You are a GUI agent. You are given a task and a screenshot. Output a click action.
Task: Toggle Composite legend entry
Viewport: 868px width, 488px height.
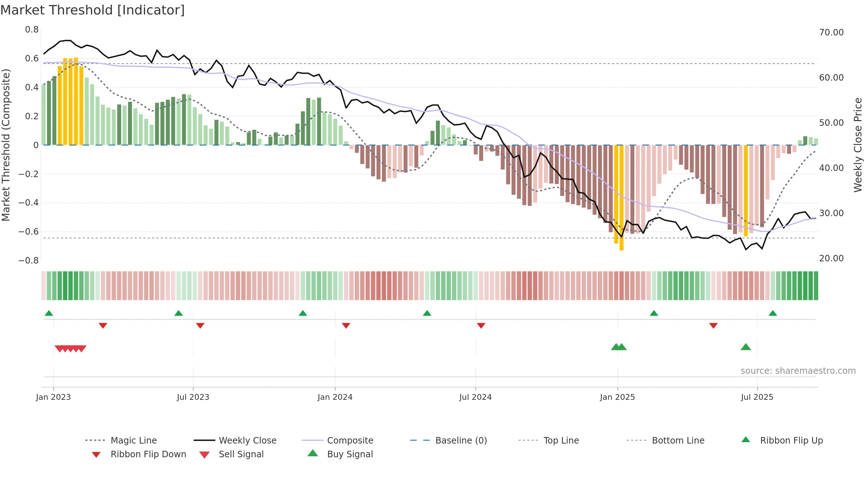click(x=337, y=440)
